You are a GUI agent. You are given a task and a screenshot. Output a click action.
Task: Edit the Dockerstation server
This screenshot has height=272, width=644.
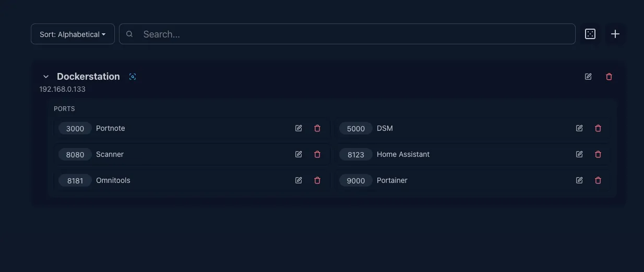click(588, 77)
